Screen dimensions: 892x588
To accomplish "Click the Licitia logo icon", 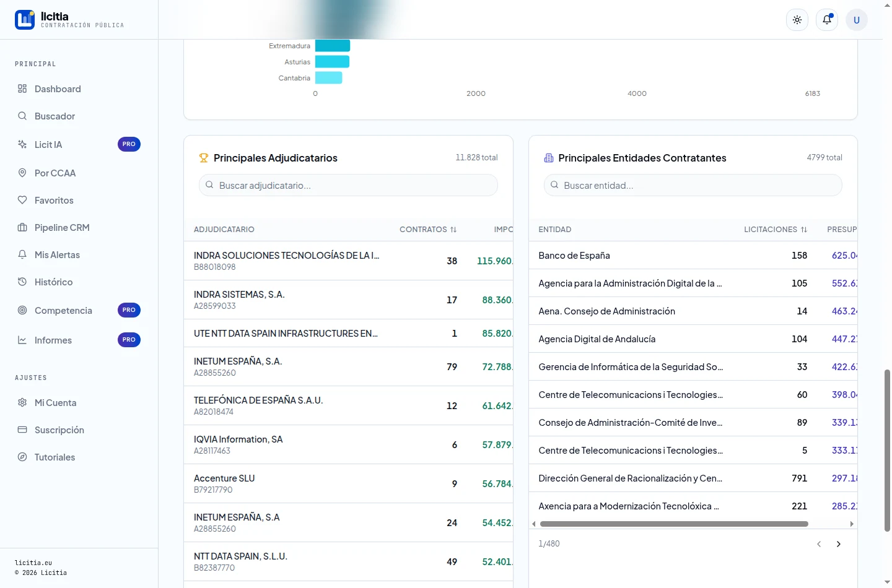I will [25, 20].
